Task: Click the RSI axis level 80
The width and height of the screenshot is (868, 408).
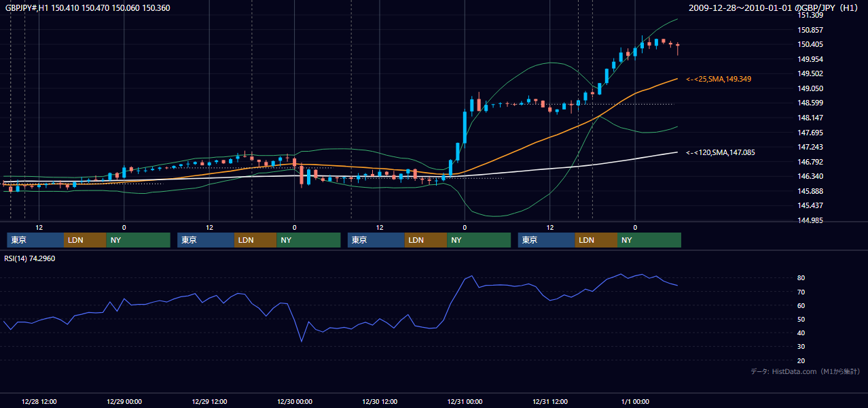Action: point(801,278)
